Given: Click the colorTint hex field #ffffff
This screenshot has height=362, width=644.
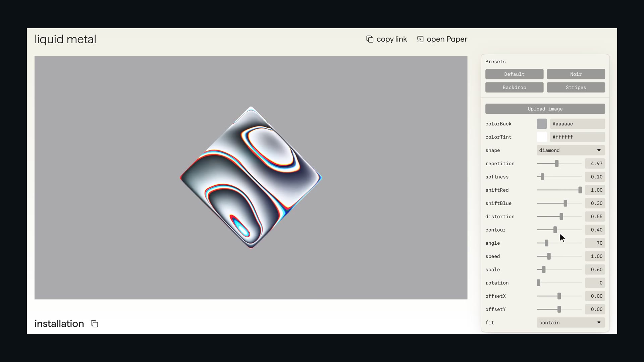Looking at the screenshot, I should click(577, 137).
